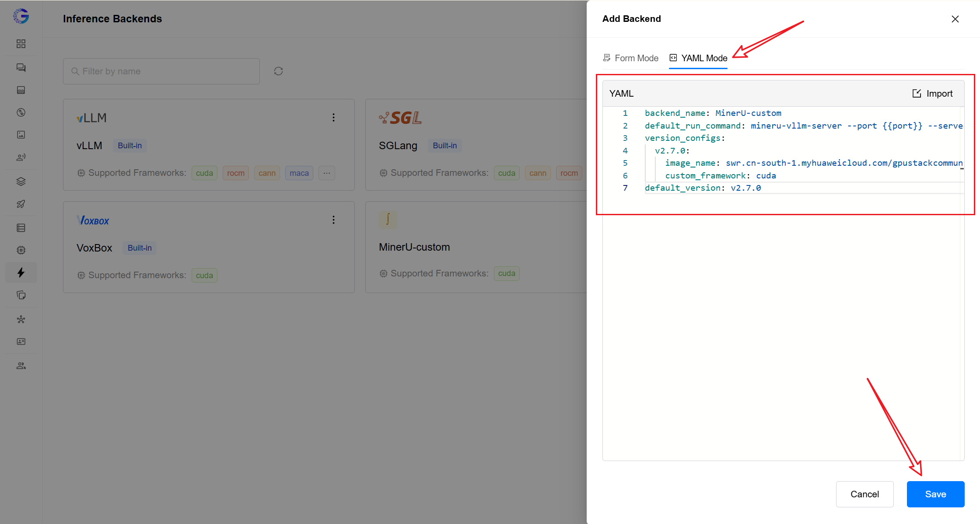
Task: Open the users sidebar icon
Action: [x=21, y=366]
